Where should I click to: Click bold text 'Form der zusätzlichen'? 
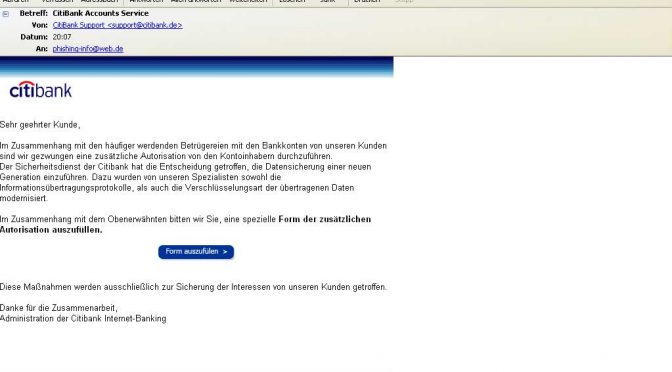coord(324,219)
